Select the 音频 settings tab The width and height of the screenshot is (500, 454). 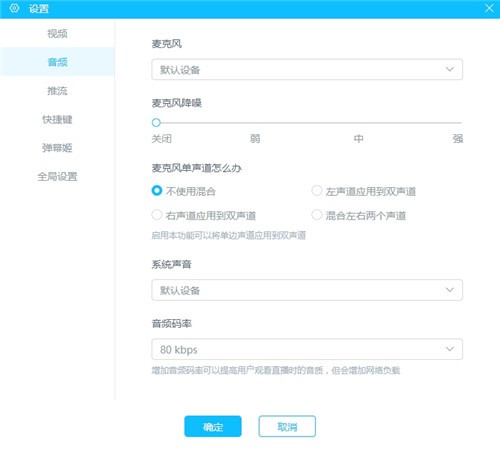tap(57, 62)
